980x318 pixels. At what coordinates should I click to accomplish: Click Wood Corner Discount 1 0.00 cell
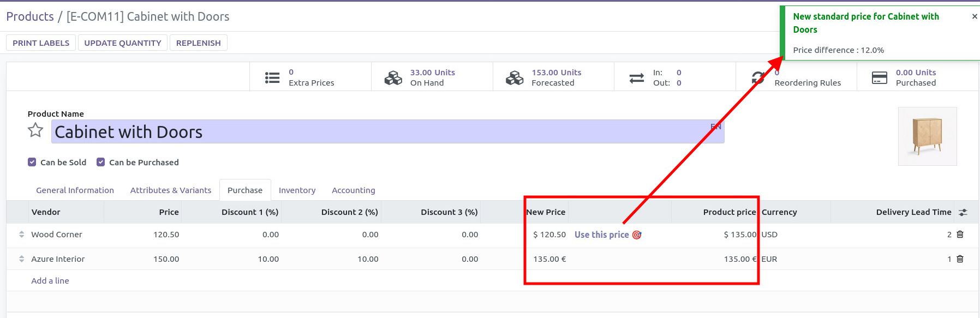[x=231, y=235]
